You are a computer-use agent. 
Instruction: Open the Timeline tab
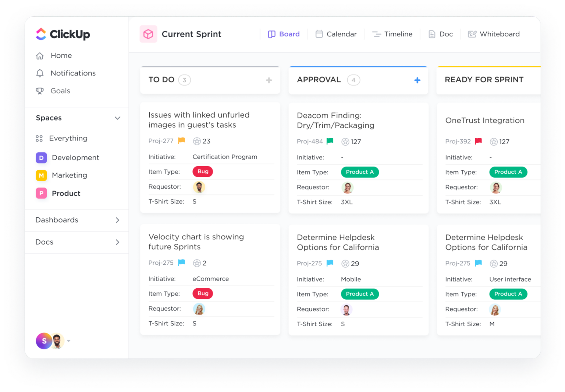point(392,34)
